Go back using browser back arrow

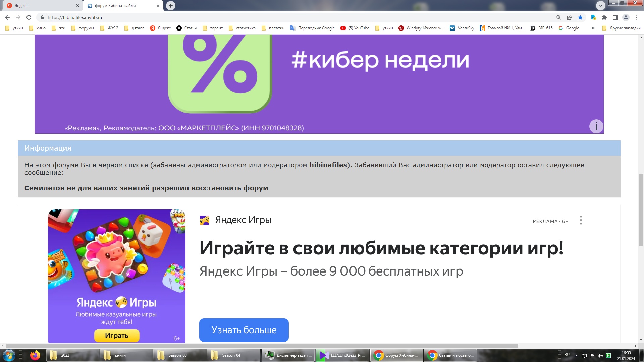(x=7, y=17)
